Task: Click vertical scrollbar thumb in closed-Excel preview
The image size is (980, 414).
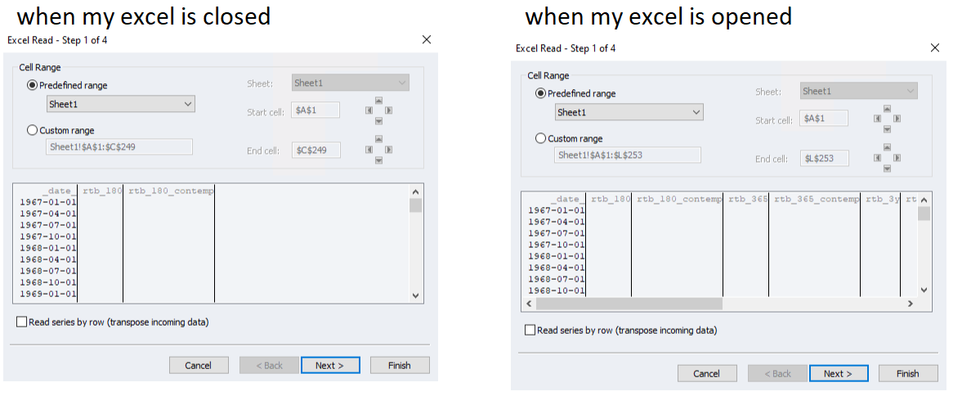Action: (416, 205)
